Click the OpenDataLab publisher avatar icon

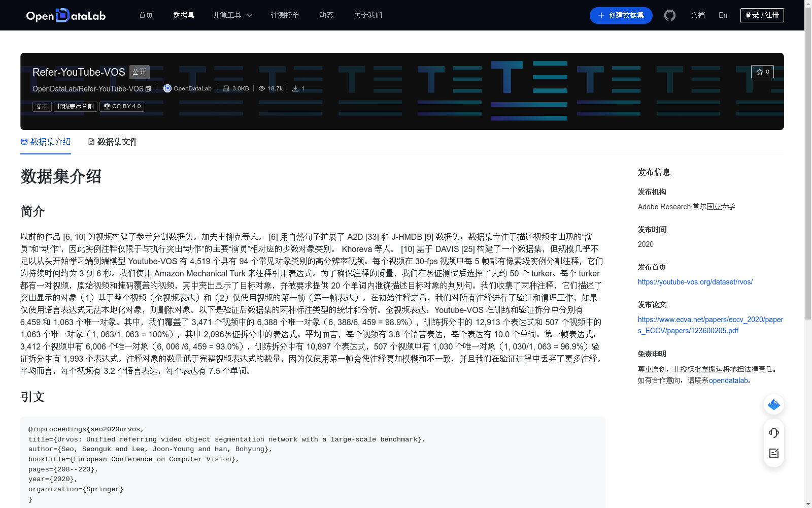point(167,88)
